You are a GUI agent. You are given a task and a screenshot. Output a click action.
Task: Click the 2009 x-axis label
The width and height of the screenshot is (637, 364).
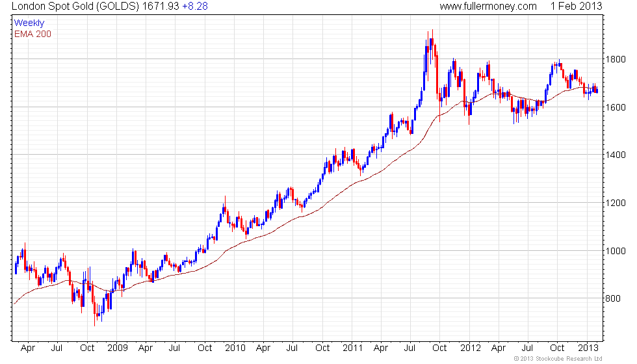(x=117, y=348)
